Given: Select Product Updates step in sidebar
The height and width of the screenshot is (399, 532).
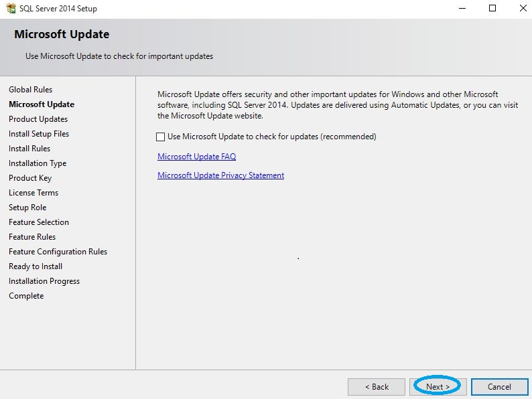Looking at the screenshot, I should tap(38, 119).
